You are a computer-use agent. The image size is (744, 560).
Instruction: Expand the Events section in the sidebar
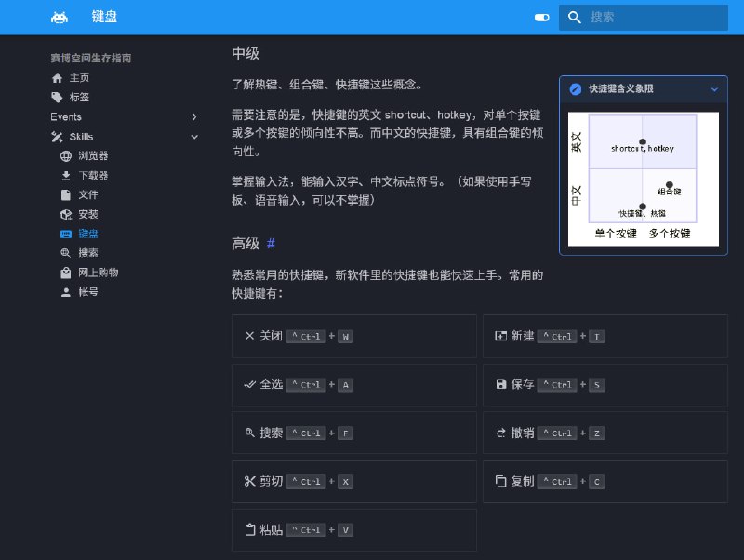pos(194,117)
